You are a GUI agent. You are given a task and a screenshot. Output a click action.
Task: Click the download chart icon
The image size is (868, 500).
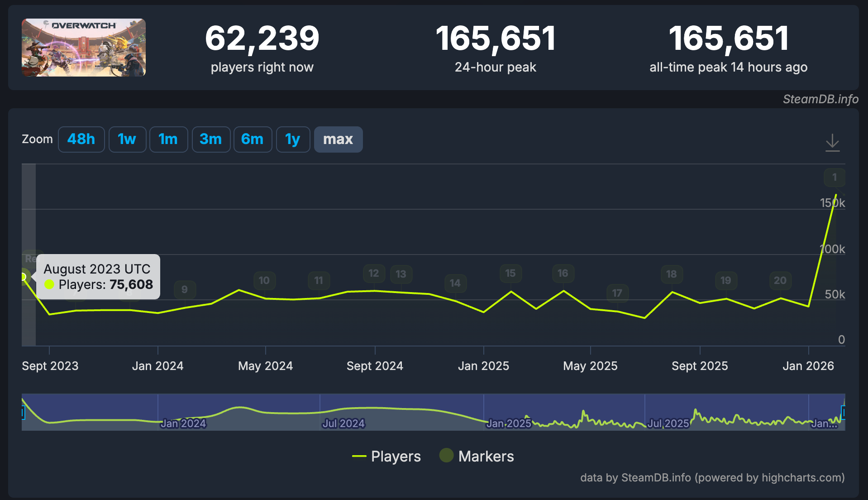pos(833,142)
